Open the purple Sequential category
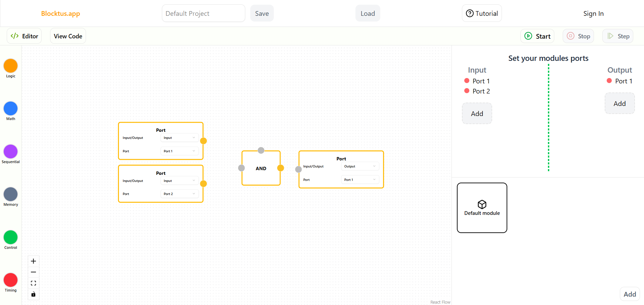This screenshot has height=305, width=644. [10, 152]
